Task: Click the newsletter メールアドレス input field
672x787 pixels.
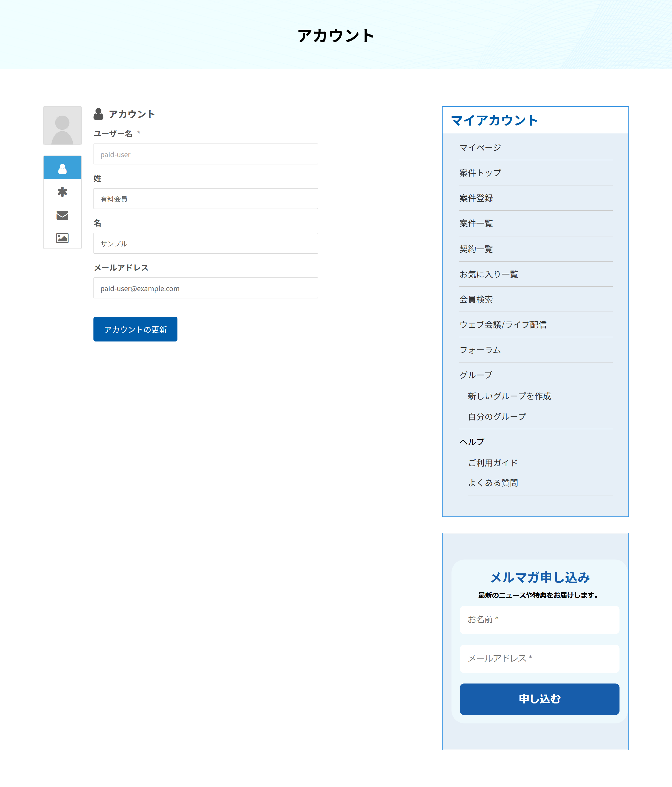Action: pos(539,659)
